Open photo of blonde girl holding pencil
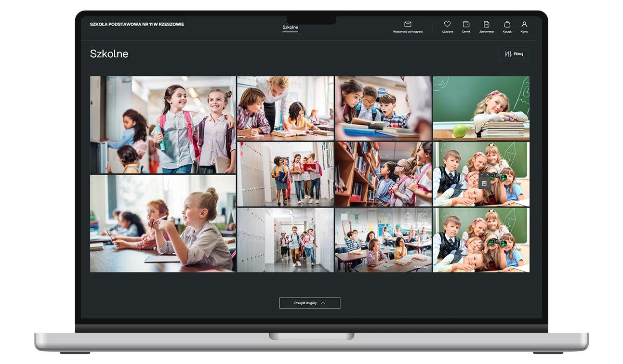623x364 pixels. 162,223
